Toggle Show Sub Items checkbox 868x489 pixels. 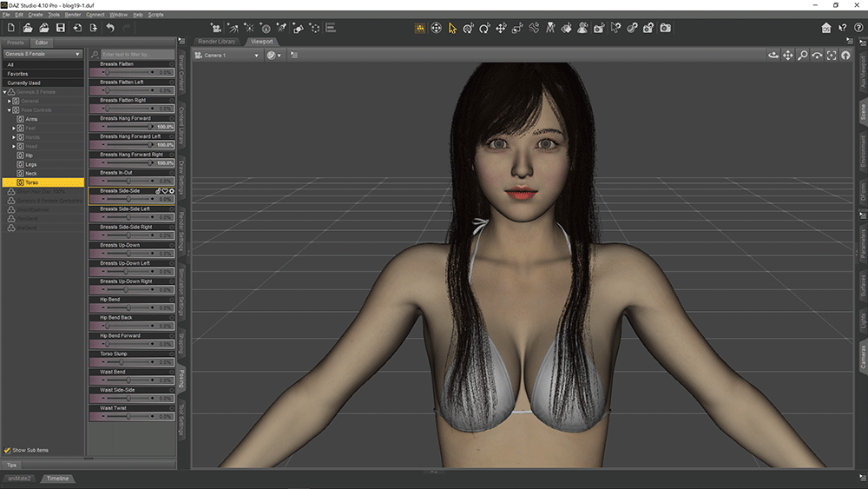click(x=7, y=450)
